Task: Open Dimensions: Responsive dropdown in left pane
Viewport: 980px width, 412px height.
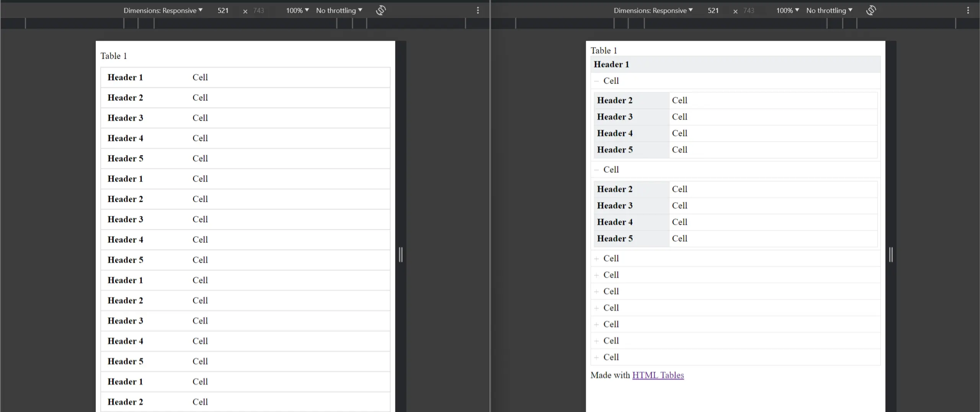Action: [x=163, y=10]
